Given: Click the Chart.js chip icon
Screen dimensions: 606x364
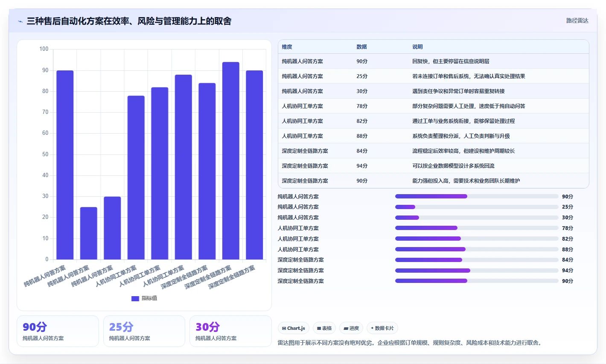Looking at the screenshot, I should point(284,328).
